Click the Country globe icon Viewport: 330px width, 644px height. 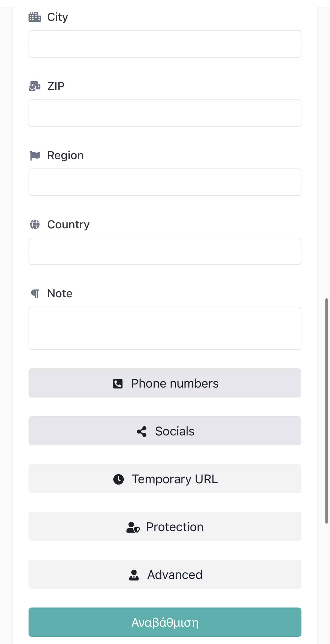tap(35, 225)
